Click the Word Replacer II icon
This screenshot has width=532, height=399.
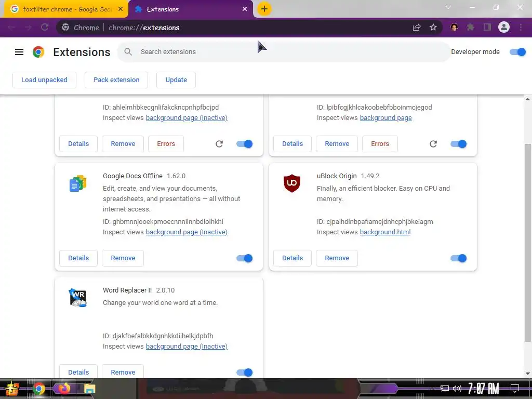pyautogui.click(x=78, y=298)
